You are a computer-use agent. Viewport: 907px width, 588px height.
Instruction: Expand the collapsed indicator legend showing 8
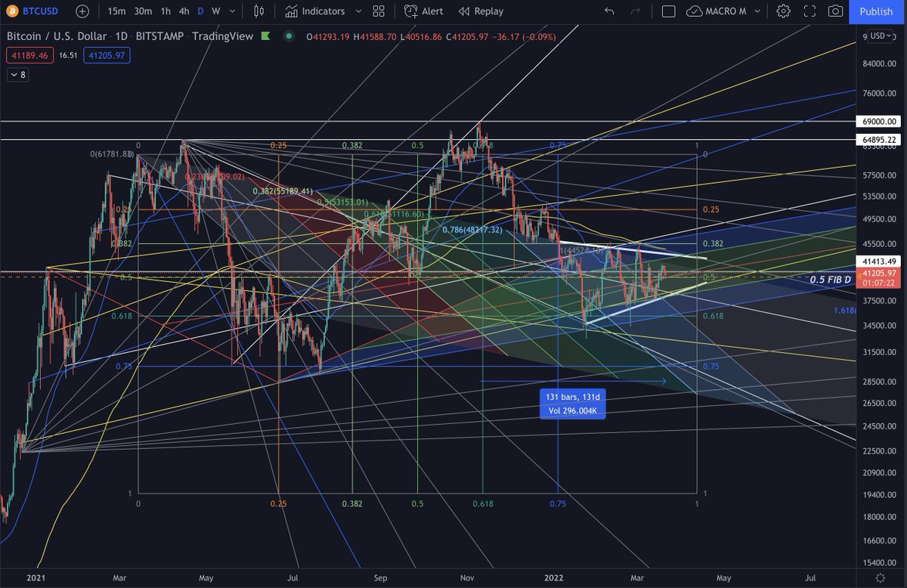pos(17,74)
